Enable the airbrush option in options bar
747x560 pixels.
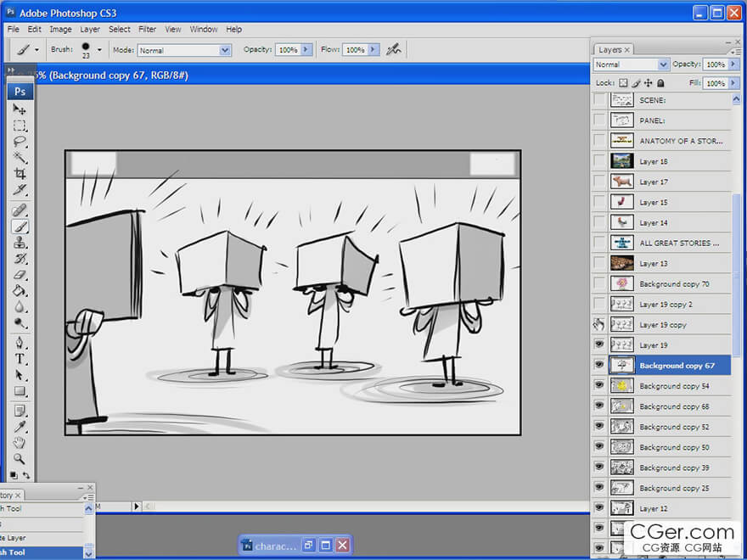point(393,50)
